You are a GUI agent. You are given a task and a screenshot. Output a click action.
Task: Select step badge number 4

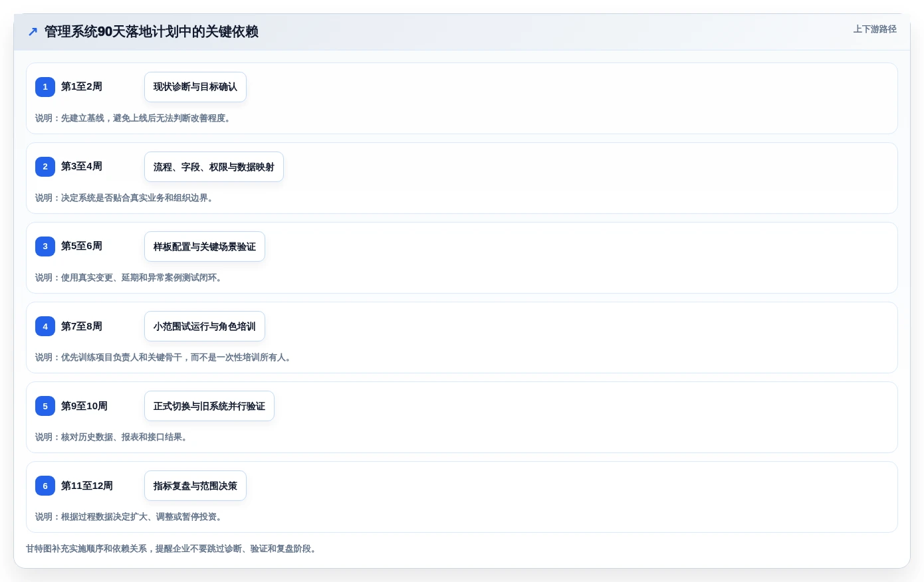[x=45, y=326]
